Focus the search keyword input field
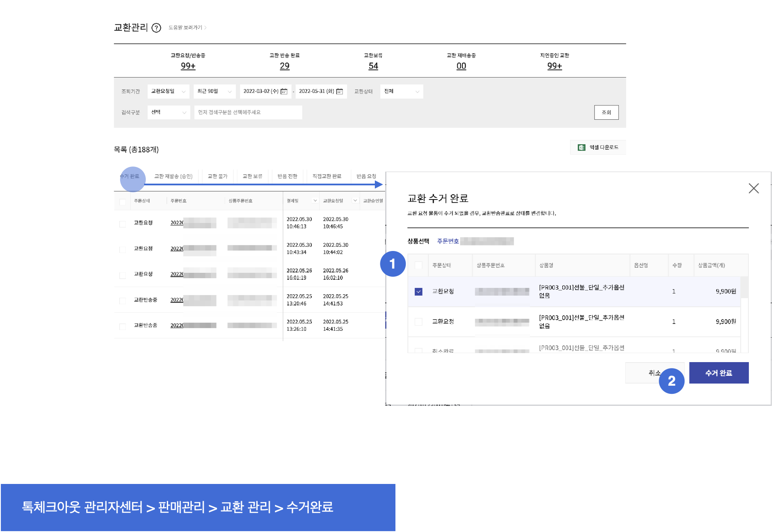The height and width of the screenshot is (532, 772). [x=248, y=112]
